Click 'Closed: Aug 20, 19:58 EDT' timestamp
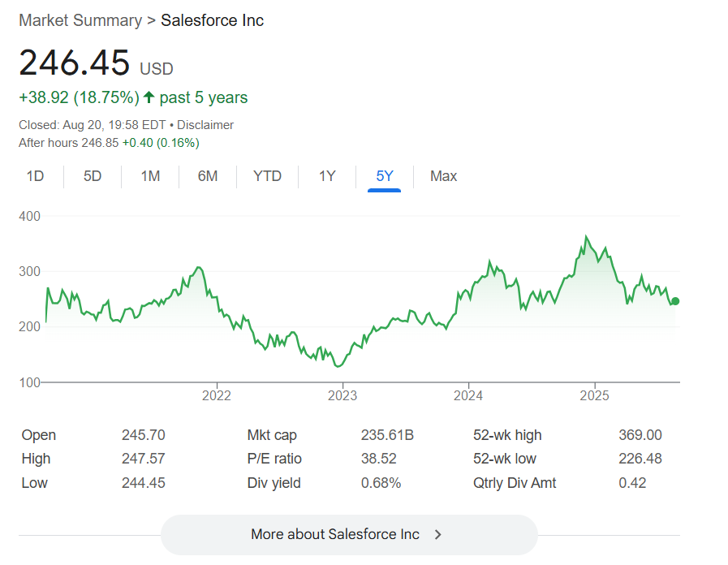 [x=93, y=125]
